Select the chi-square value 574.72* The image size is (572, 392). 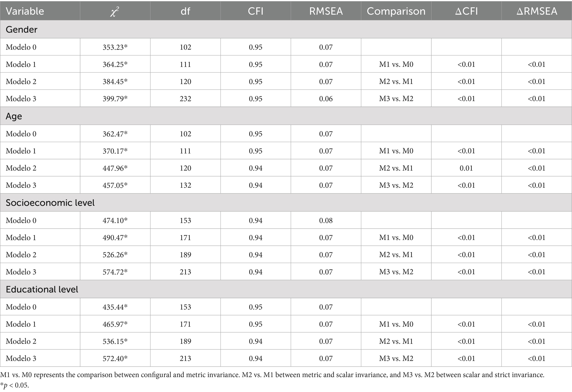pyautogui.click(x=115, y=272)
